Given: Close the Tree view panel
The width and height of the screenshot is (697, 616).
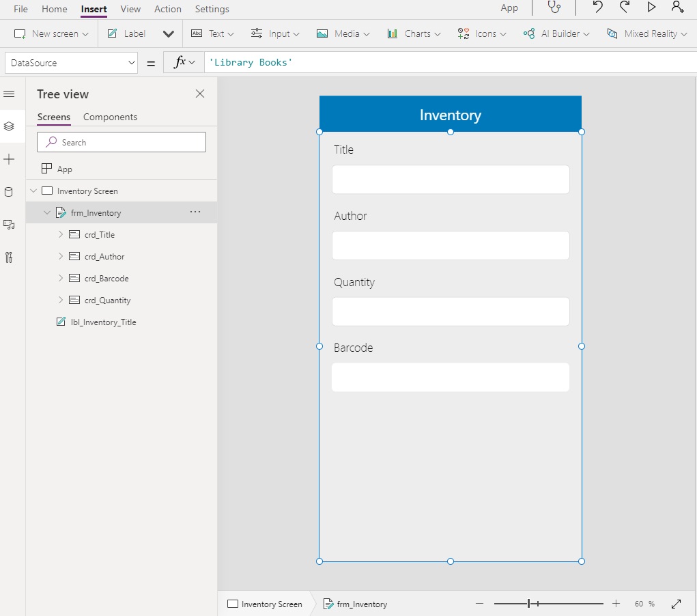Looking at the screenshot, I should pos(200,94).
